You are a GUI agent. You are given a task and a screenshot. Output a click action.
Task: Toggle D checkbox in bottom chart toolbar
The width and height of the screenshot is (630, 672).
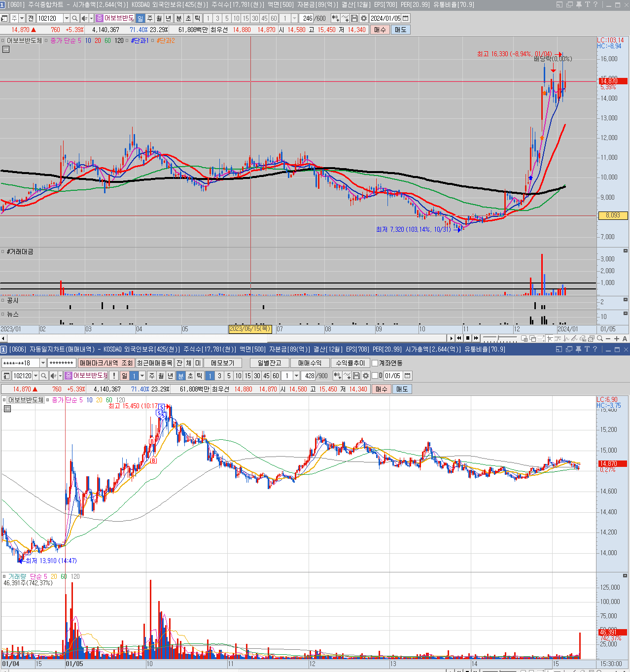(x=375, y=376)
